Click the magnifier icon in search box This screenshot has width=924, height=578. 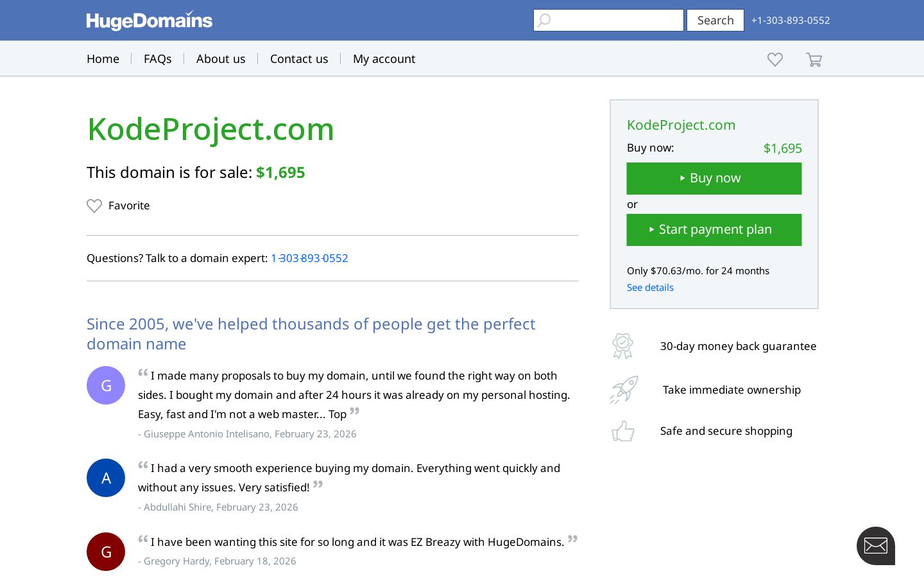click(544, 21)
